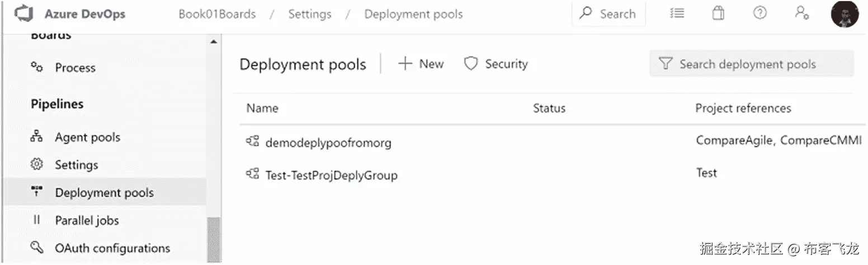The width and height of the screenshot is (868, 265).
Task: Click the Security shield icon
Action: tap(471, 64)
